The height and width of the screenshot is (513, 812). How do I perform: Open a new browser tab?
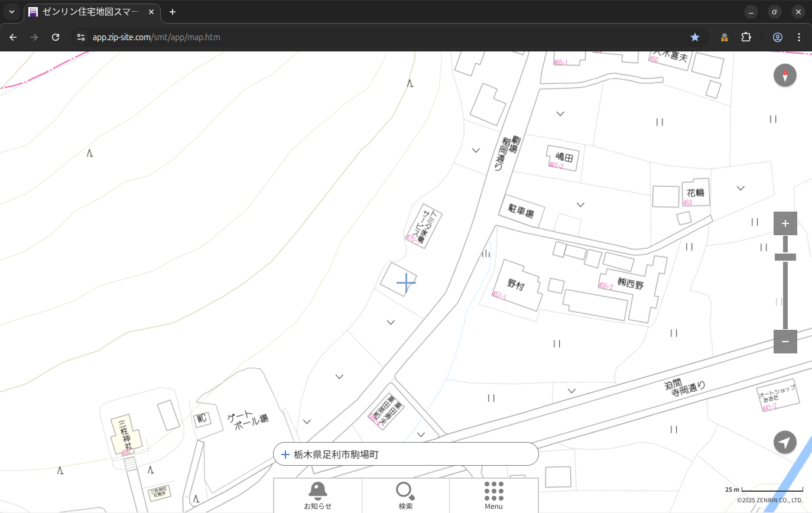173,12
